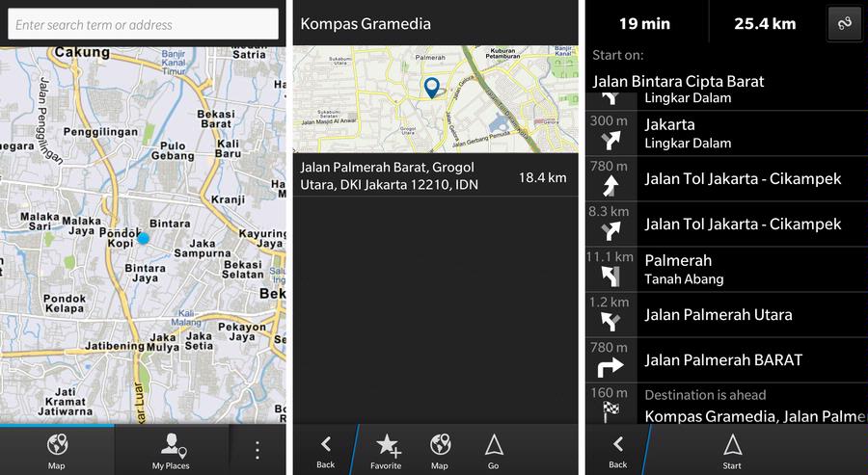868x475 pixels.
Task: Select the Destination is ahead step
Action: (726, 405)
